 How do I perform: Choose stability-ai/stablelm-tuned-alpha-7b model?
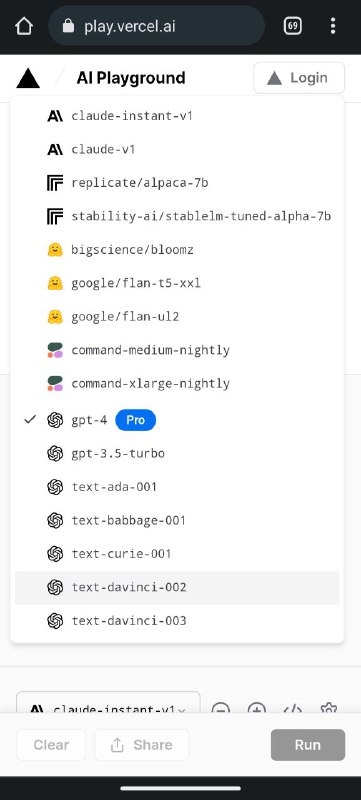177,216
